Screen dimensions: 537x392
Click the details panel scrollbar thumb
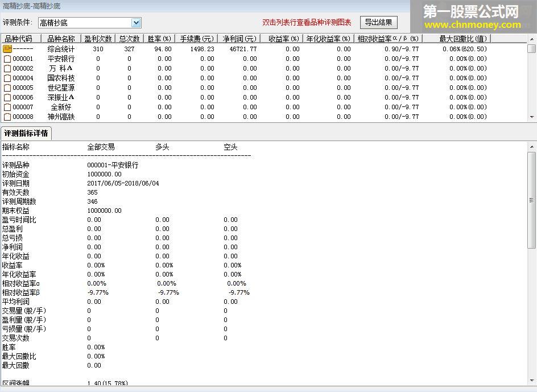531,200
